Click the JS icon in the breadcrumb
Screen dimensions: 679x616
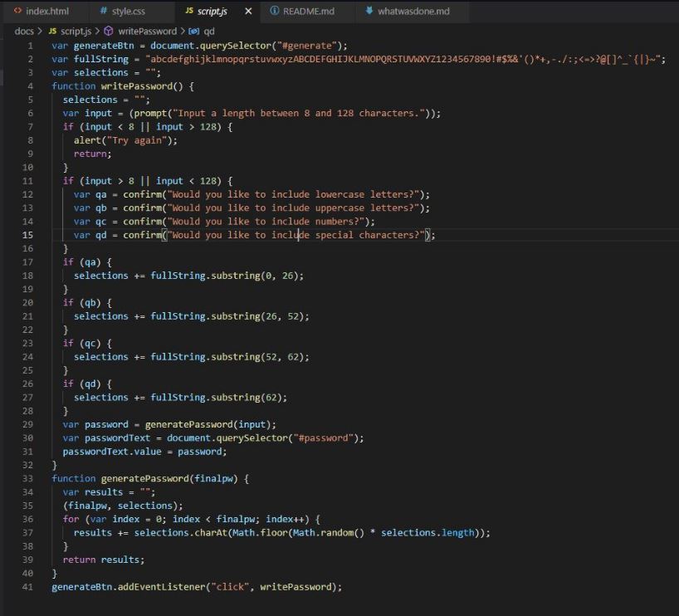pos(52,32)
